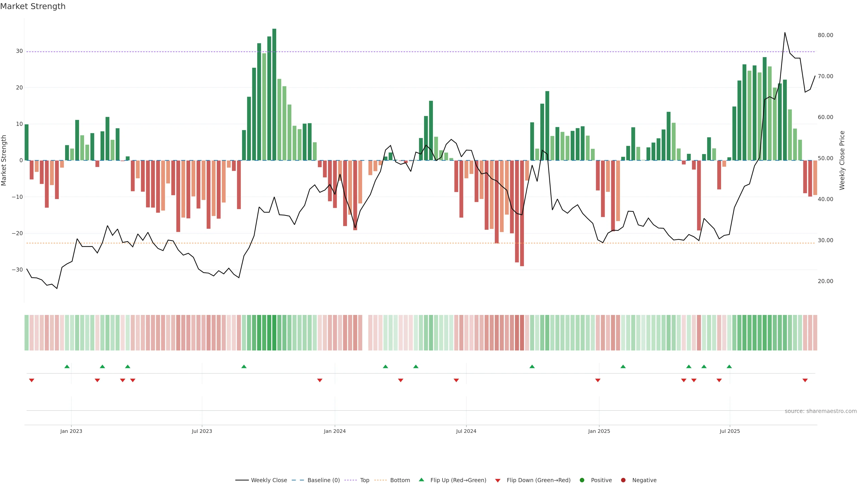
Task: Click the Weekly Close Price axis title
Action: click(x=842, y=160)
